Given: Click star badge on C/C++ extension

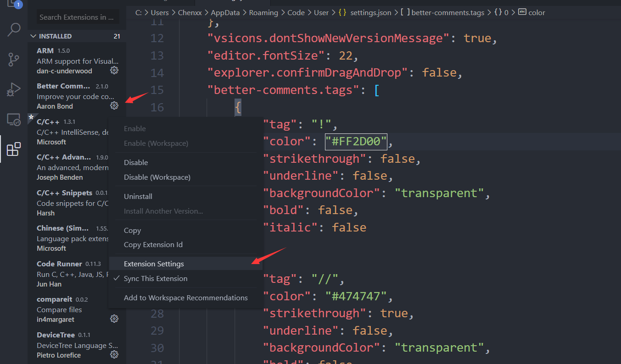Looking at the screenshot, I should (x=31, y=117).
